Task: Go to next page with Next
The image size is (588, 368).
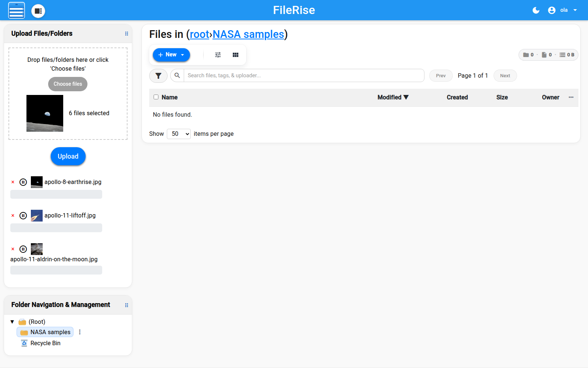Action: [x=505, y=76]
